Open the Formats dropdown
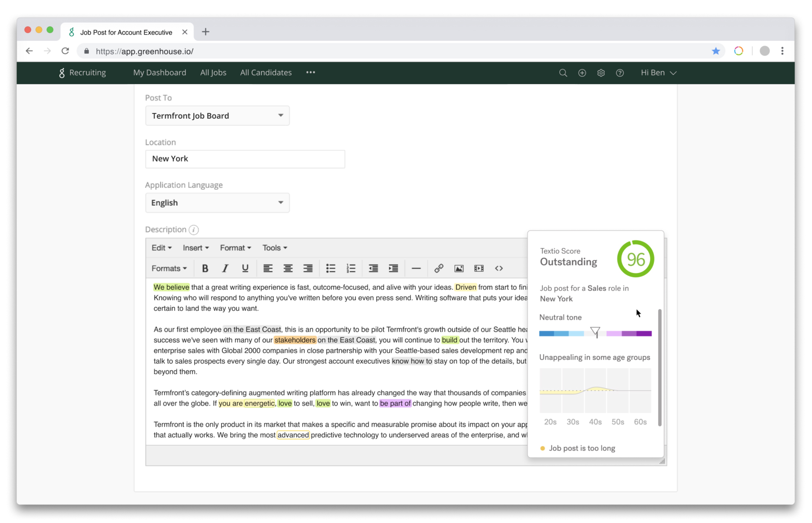 click(x=169, y=268)
